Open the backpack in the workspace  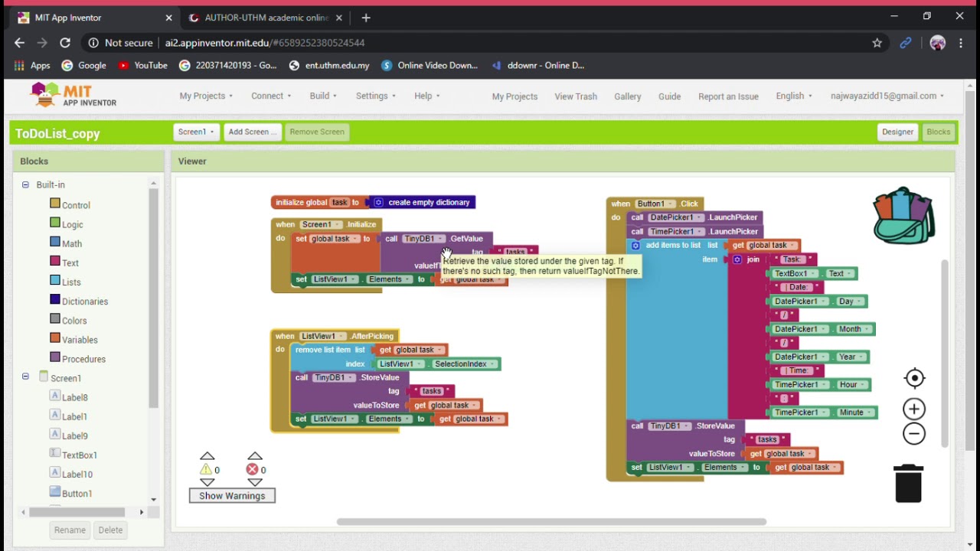[x=904, y=216]
